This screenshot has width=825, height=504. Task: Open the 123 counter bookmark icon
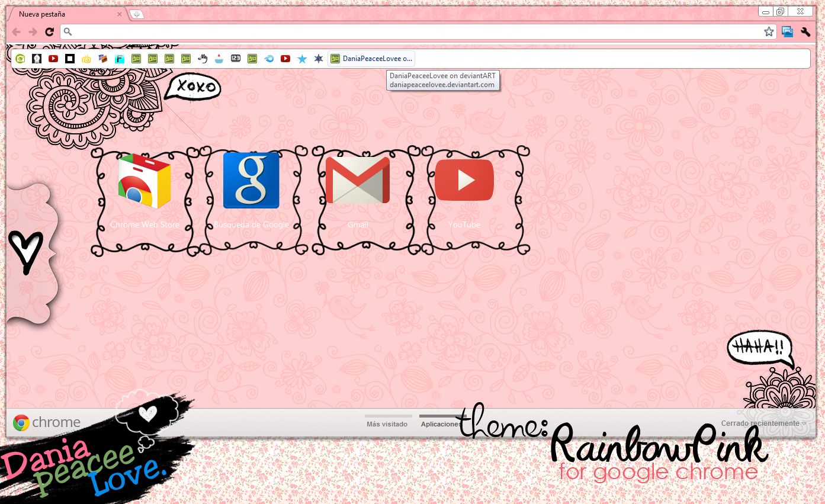[236, 59]
